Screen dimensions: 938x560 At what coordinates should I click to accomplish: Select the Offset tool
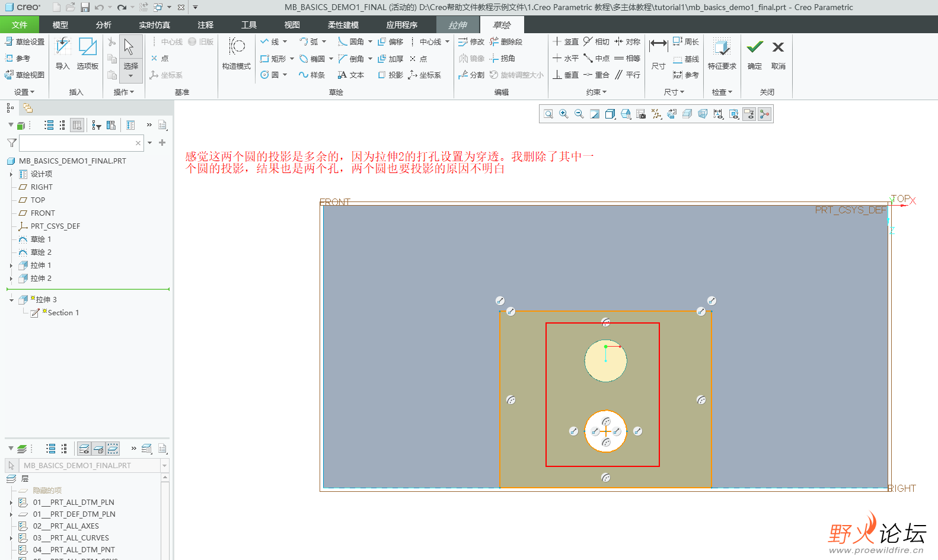[391, 41]
